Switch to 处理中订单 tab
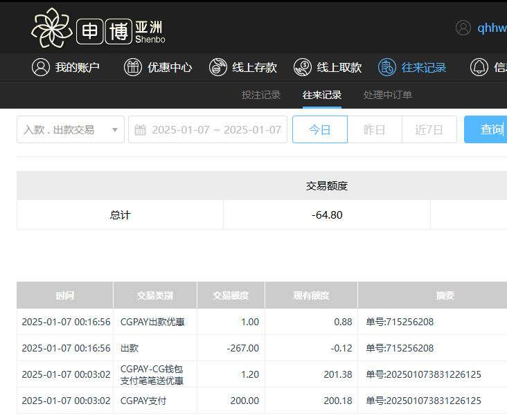This screenshot has width=507, height=420. pos(388,95)
